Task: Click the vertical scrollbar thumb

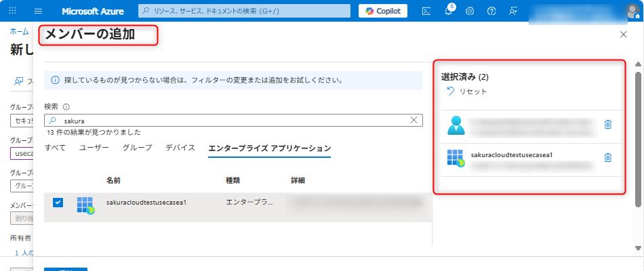Action: click(638, 139)
